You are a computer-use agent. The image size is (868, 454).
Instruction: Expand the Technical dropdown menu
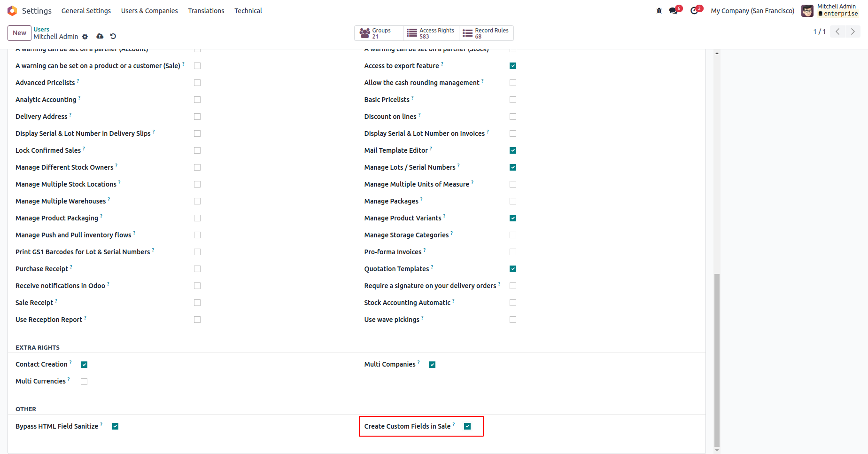point(248,11)
